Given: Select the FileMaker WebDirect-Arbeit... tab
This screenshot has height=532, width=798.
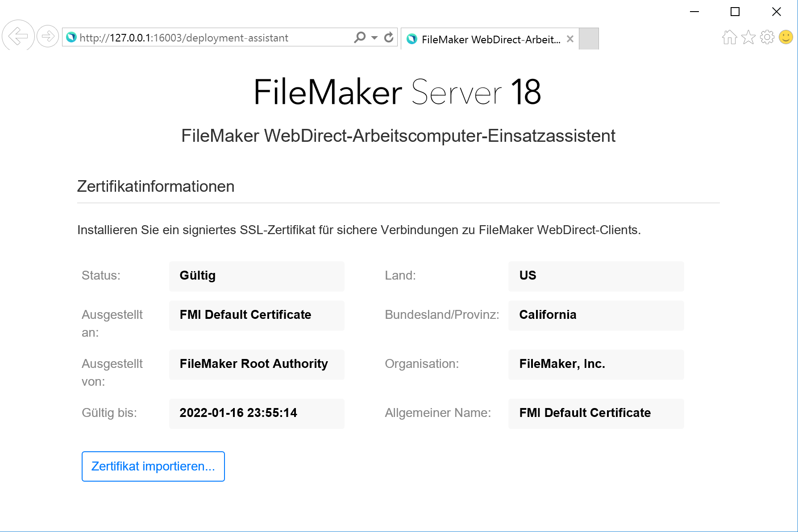Looking at the screenshot, I should pyautogui.click(x=490, y=39).
